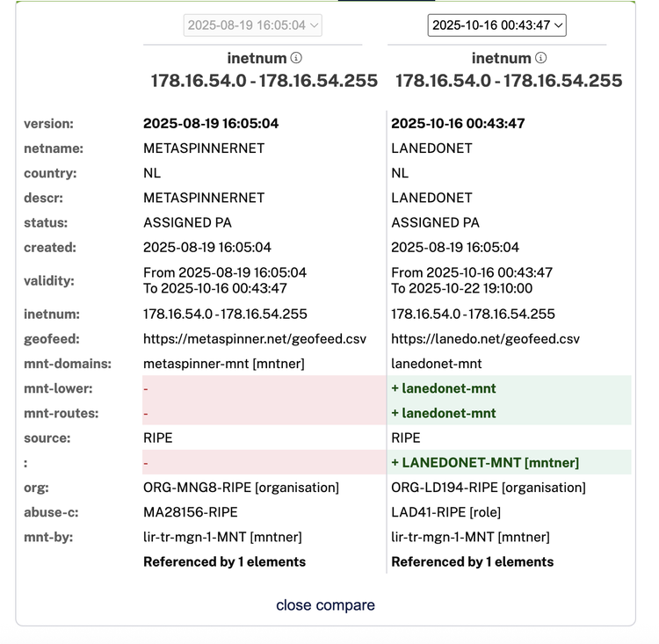This screenshot has height=644, width=659.
Task: Click right column's Referenced by 1 elements
Action: pos(472,561)
